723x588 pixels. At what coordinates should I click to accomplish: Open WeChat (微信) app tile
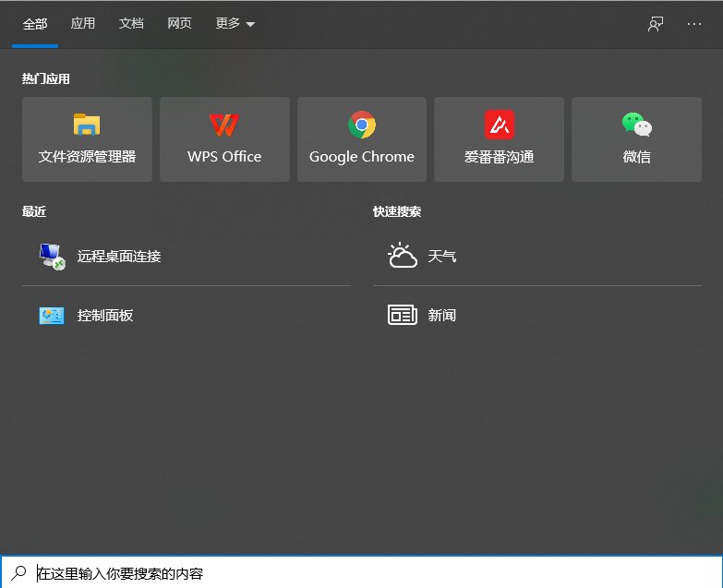point(637,139)
